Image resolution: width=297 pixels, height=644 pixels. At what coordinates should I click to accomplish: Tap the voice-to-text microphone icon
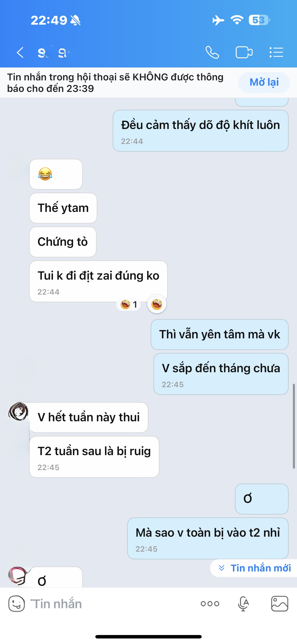point(243,604)
